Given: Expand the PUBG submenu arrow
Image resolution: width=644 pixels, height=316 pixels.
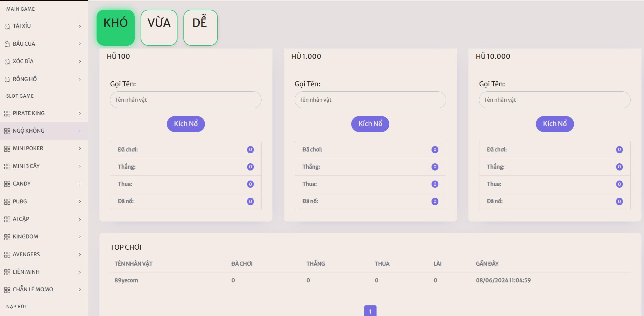Looking at the screenshot, I should (80, 201).
